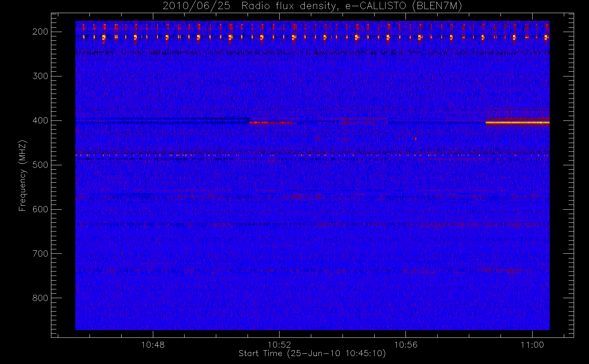Click the 800 frequency tick label

(x=40, y=298)
